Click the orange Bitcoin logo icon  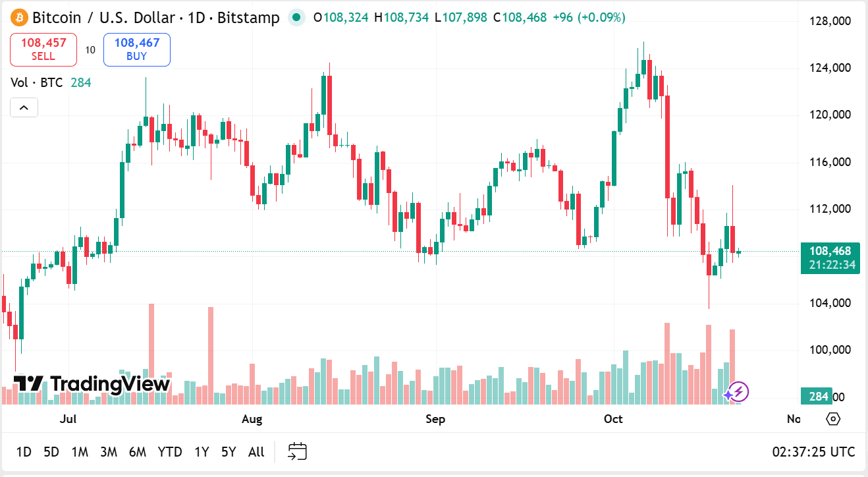[x=19, y=17]
